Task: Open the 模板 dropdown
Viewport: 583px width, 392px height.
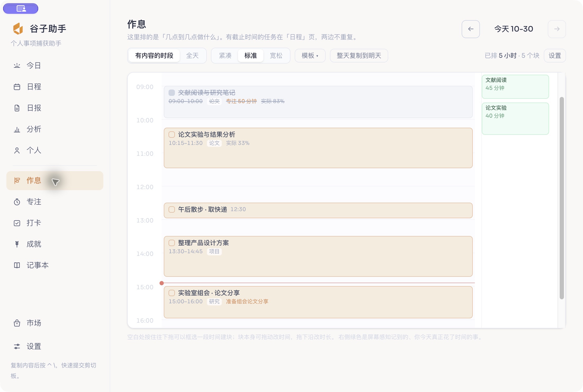Action: (x=310, y=56)
